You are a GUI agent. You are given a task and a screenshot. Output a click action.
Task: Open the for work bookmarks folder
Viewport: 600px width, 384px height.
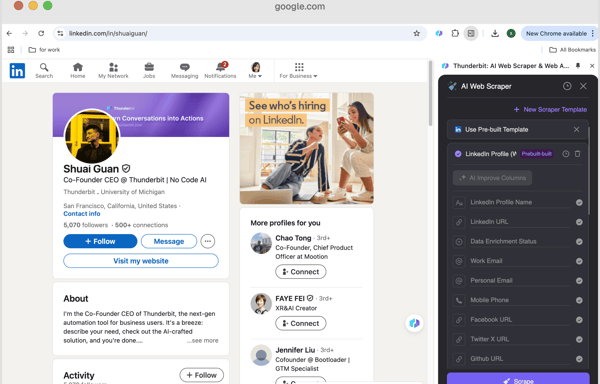(x=44, y=50)
